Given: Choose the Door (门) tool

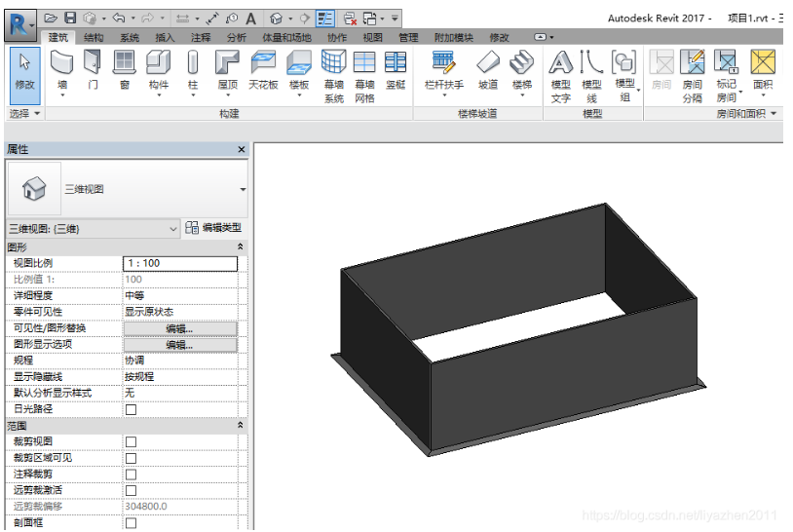Looking at the screenshot, I should [93, 70].
